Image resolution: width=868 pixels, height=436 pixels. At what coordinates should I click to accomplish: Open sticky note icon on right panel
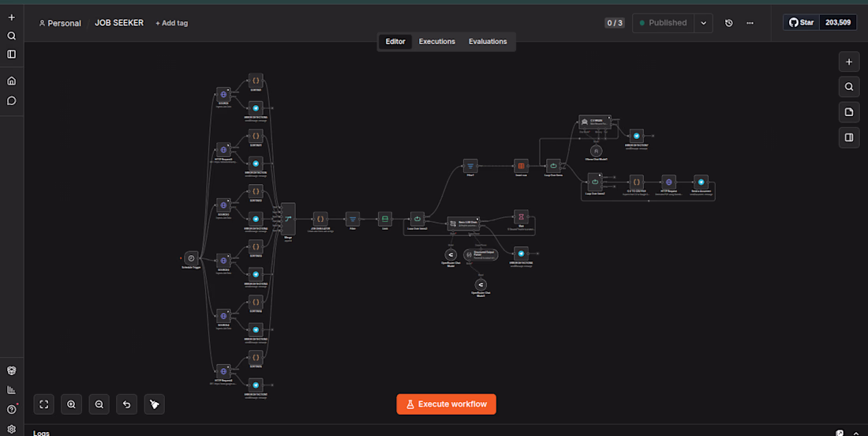pos(848,112)
